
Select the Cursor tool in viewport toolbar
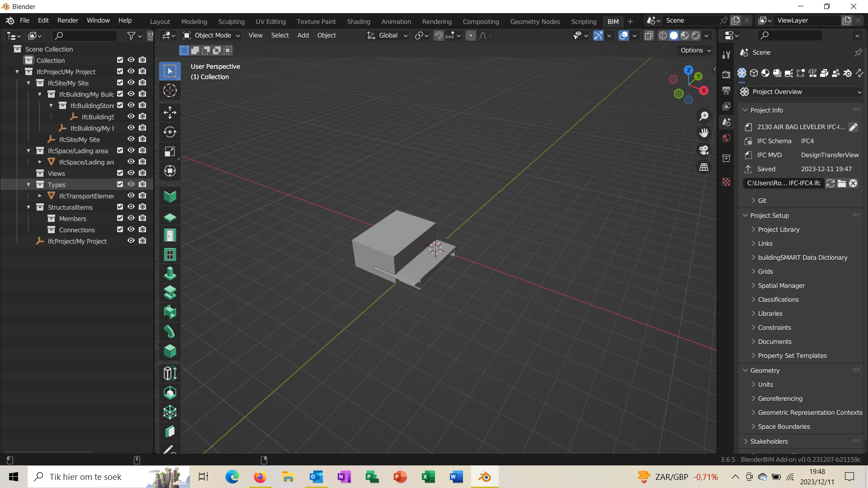(170, 91)
